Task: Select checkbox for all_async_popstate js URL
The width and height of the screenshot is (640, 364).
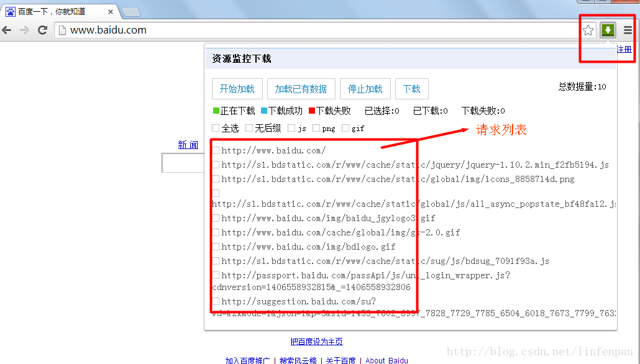Action: [216, 193]
